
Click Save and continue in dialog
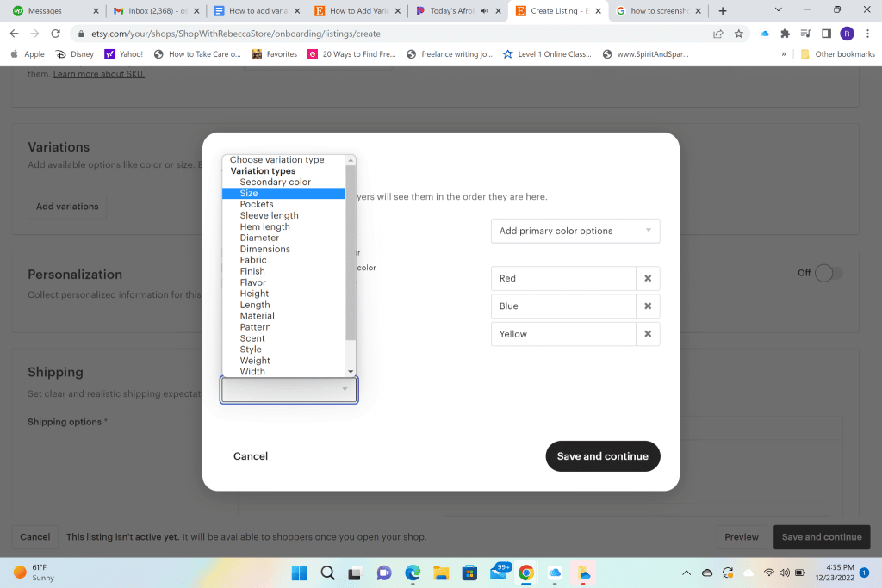tap(602, 456)
